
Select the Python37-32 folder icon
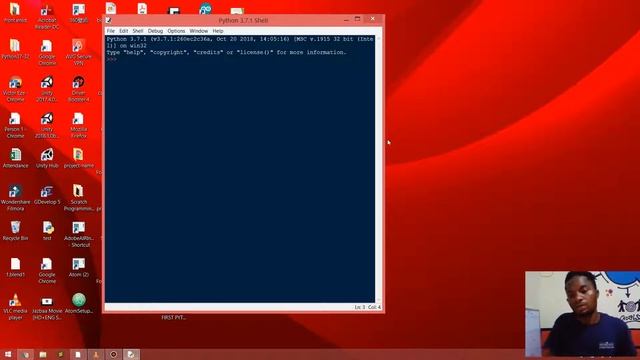(x=15, y=49)
